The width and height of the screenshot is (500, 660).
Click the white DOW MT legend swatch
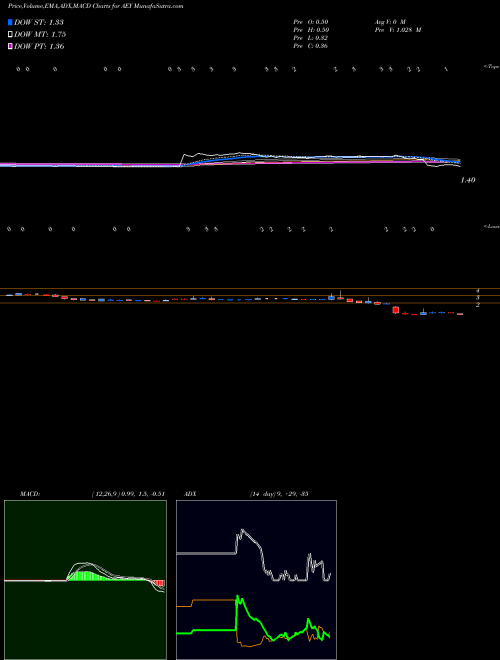tap(10, 35)
